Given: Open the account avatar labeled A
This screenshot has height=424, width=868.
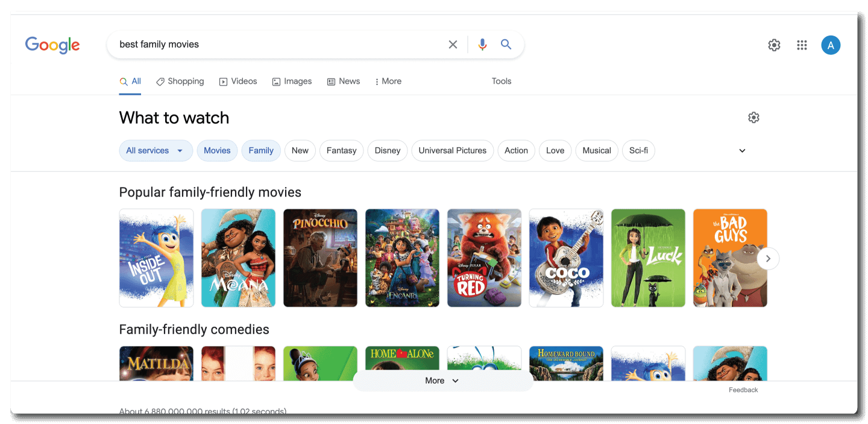Looking at the screenshot, I should click(831, 45).
